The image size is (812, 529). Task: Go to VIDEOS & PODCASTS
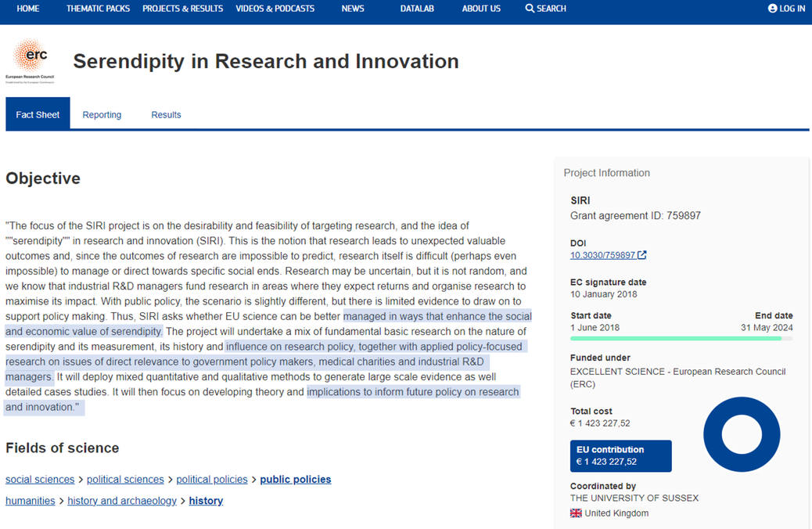(275, 9)
